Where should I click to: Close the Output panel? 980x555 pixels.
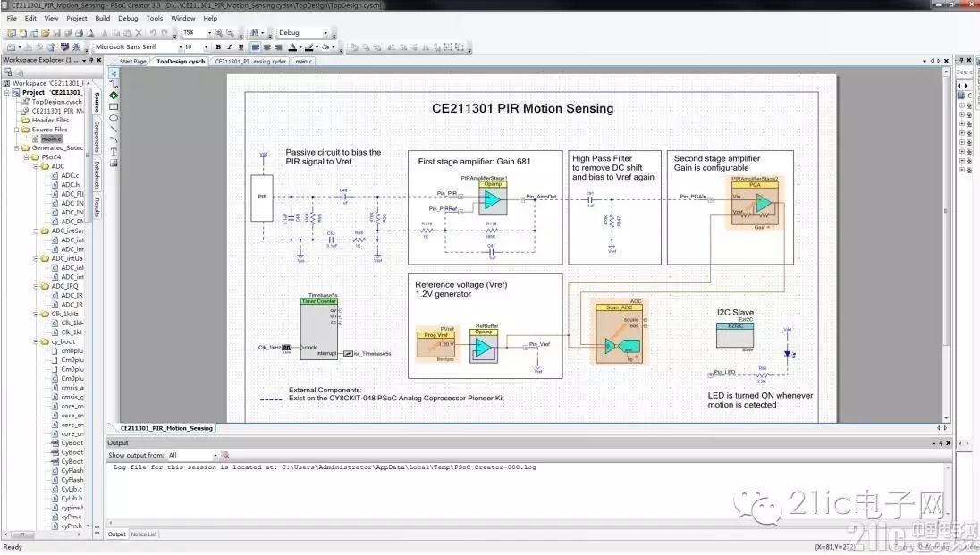tap(948, 443)
